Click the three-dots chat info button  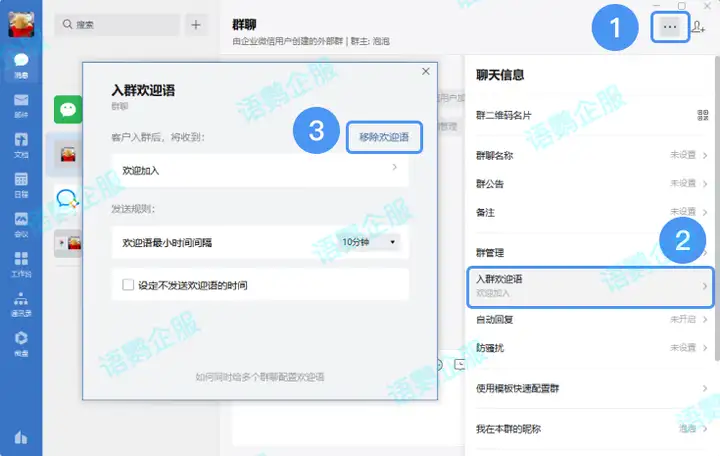point(667,28)
